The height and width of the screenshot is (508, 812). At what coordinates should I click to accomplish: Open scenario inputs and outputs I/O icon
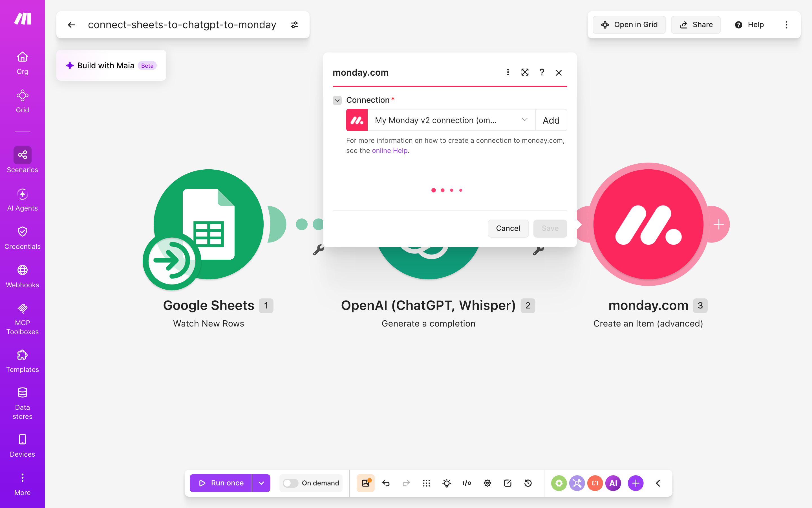(467, 483)
